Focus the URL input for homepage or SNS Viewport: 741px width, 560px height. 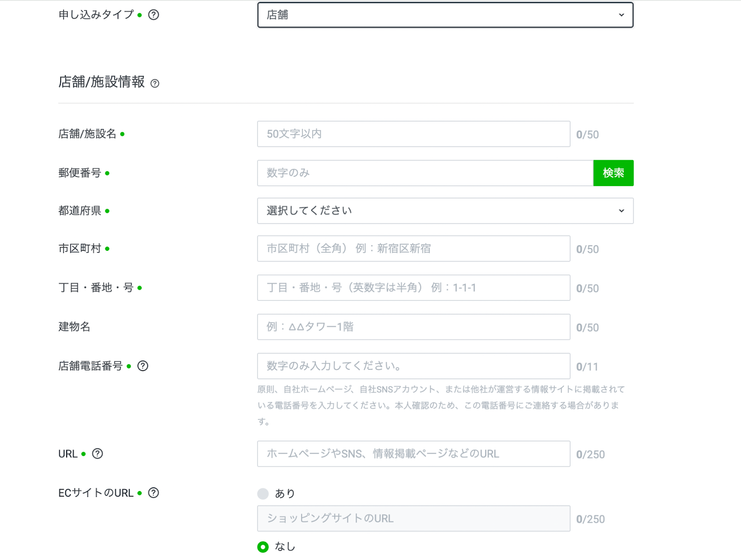coord(413,454)
